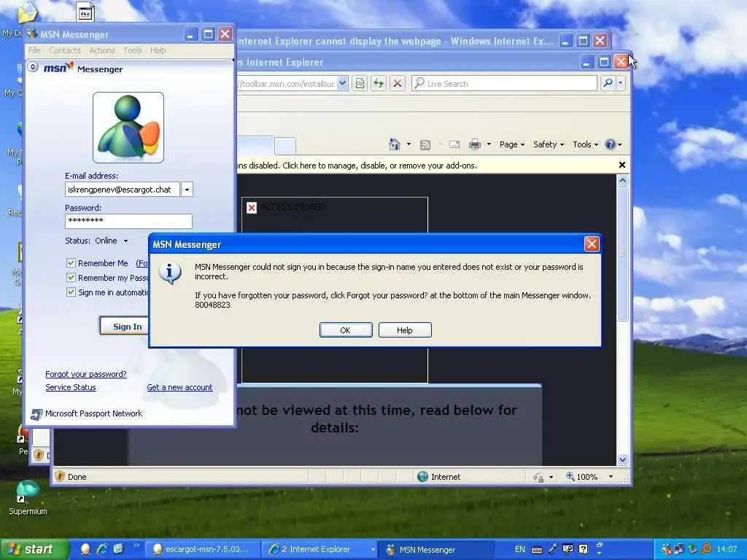Open the MSN Messenger Tools menu
This screenshot has width=747, height=560.
tap(133, 50)
